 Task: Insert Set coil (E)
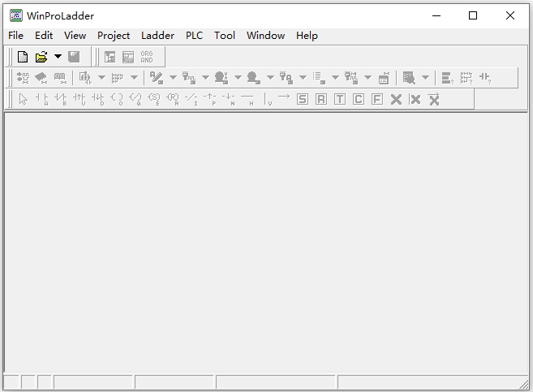(x=154, y=99)
